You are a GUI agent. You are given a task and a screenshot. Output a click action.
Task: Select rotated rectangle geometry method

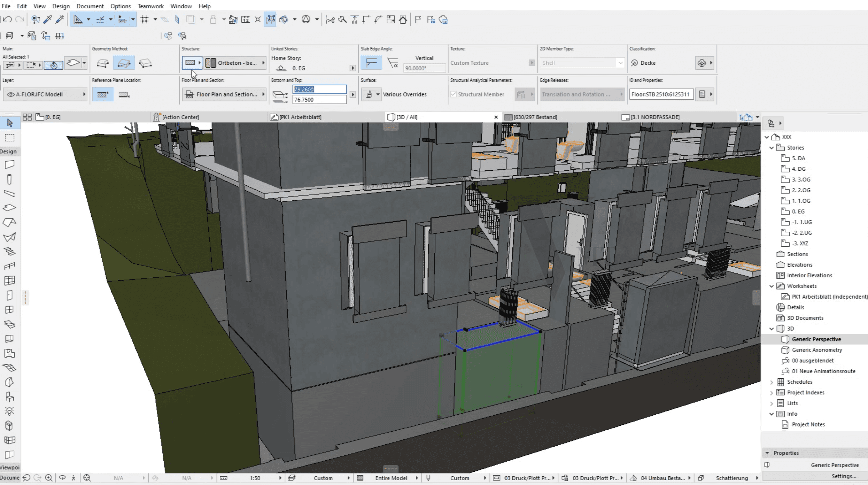point(145,63)
